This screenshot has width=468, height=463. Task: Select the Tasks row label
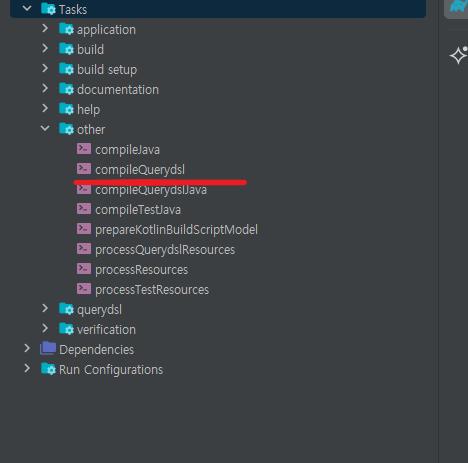pos(73,10)
